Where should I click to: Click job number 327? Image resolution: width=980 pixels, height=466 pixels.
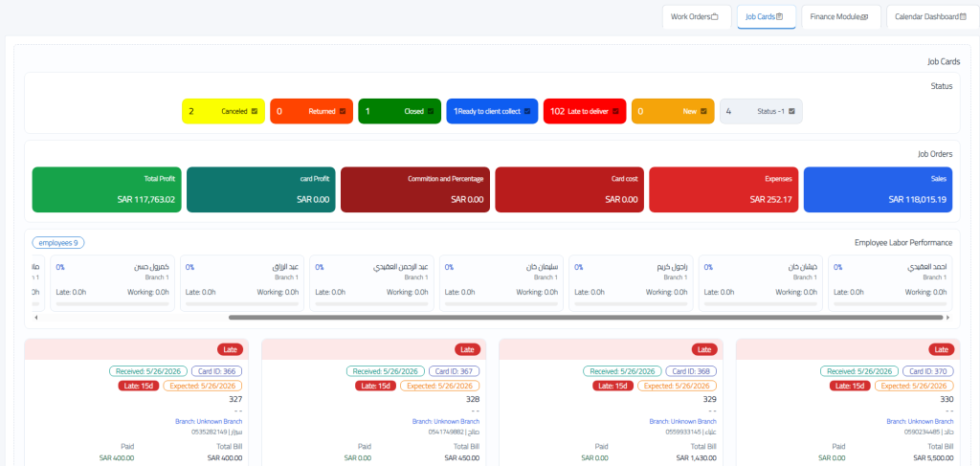click(x=235, y=399)
